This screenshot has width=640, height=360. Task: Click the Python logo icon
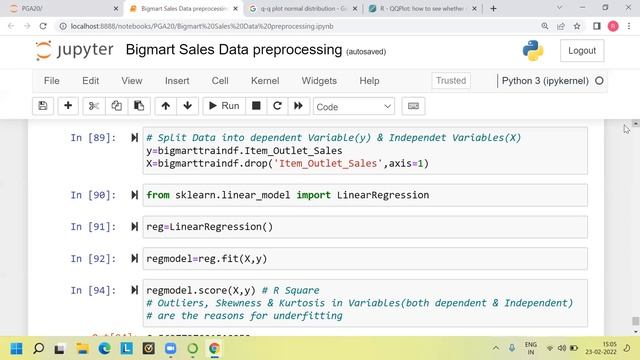click(x=533, y=51)
